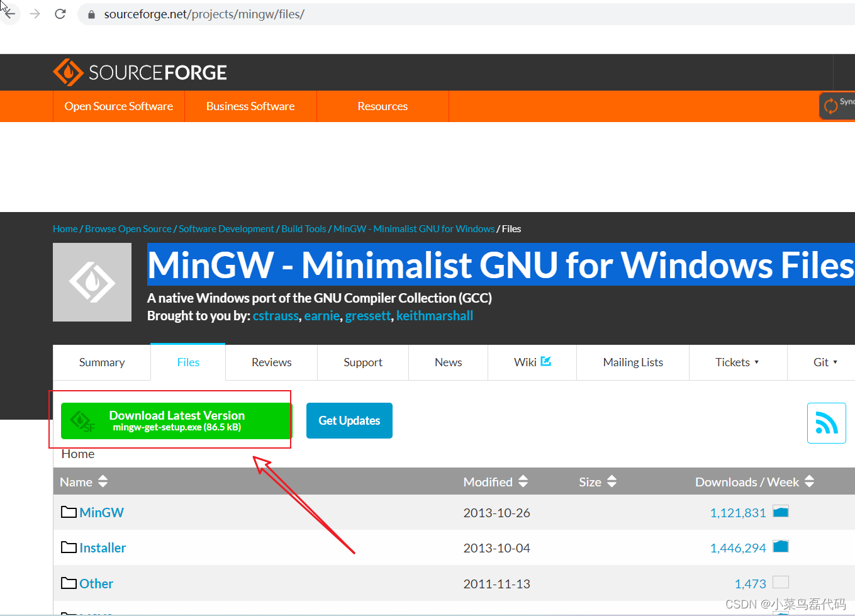
Task: Reload the page with refresh icon
Action: point(60,14)
